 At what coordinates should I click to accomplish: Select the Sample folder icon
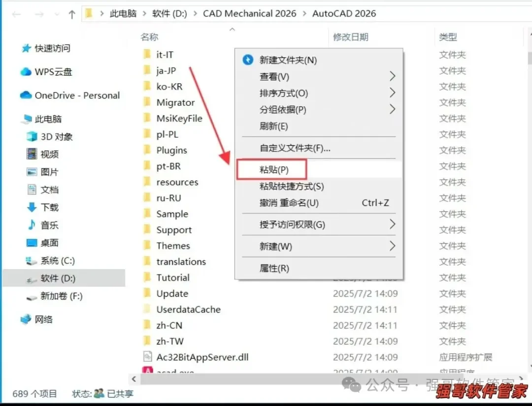[x=147, y=214]
